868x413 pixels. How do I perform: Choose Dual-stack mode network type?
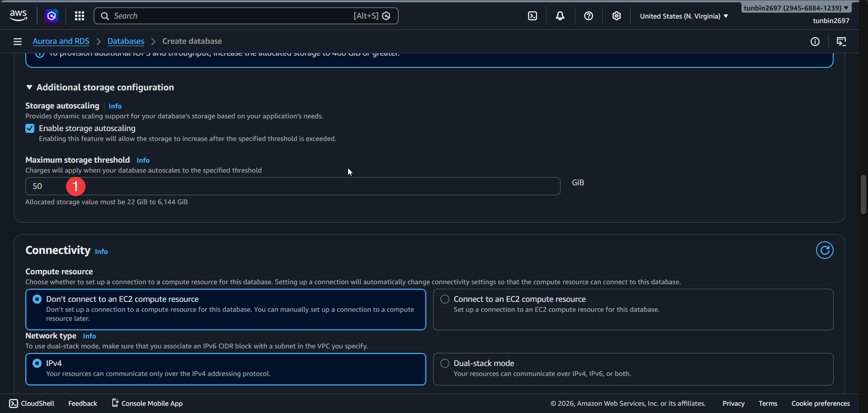(x=444, y=363)
